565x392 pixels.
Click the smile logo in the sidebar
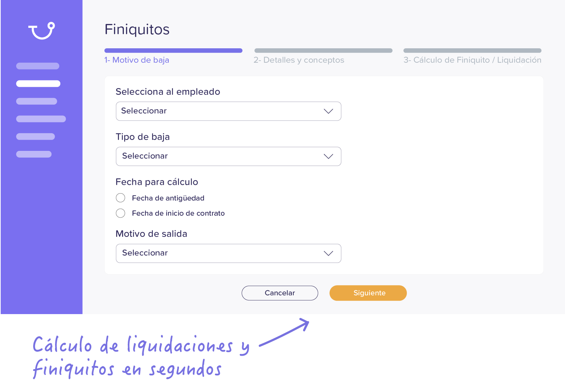tap(42, 31)
